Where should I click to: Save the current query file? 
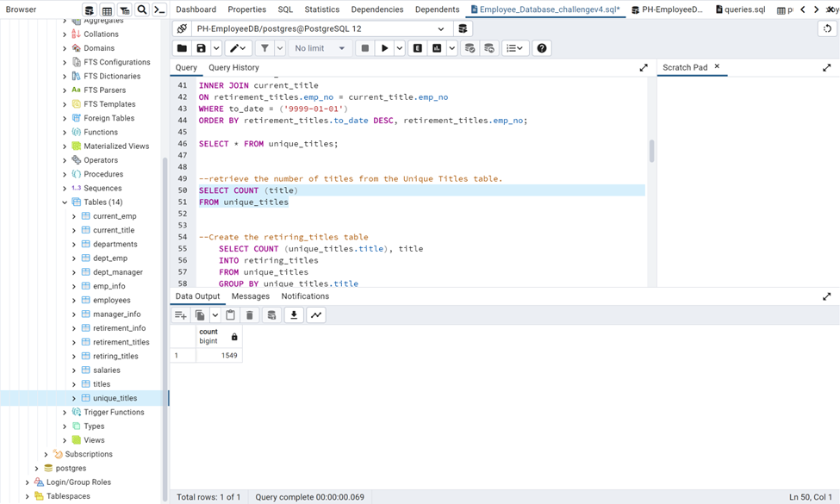coord(201,47)
